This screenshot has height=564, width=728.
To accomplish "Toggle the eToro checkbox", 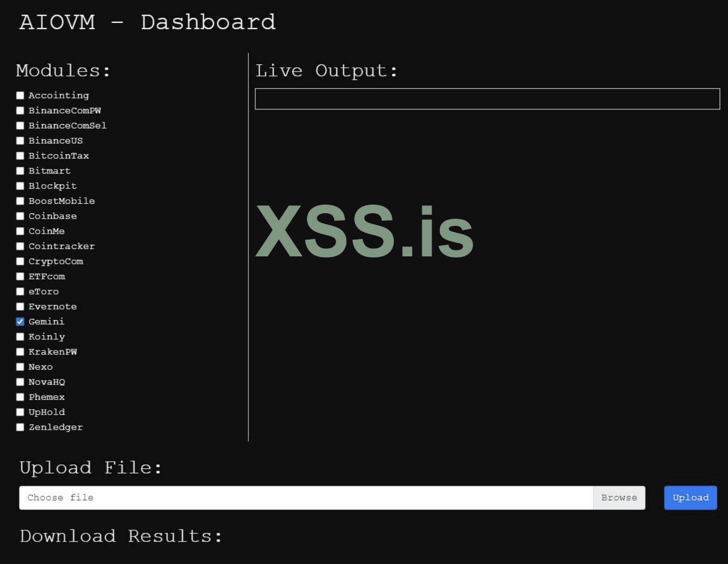I will [x=20, y=291].
